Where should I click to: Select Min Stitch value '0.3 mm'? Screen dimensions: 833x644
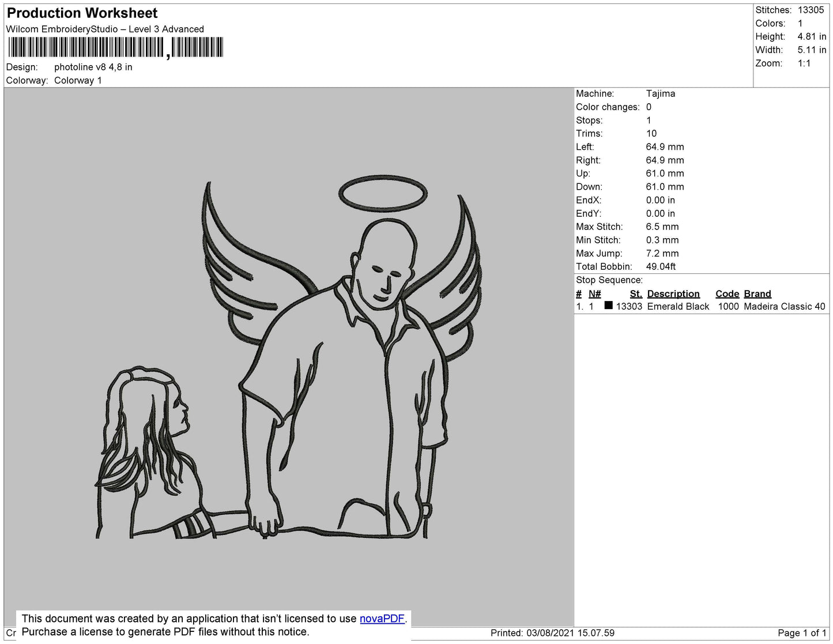[662, 240]
